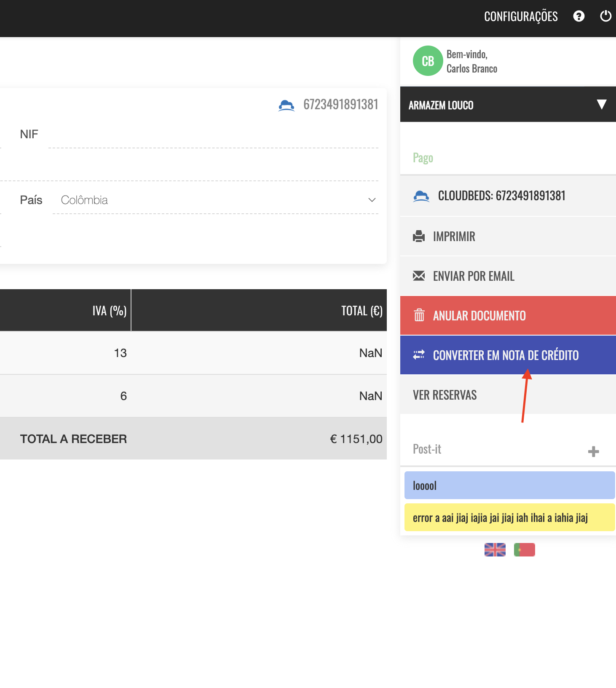Add a new Post-it with plus icon

point(593,451)
